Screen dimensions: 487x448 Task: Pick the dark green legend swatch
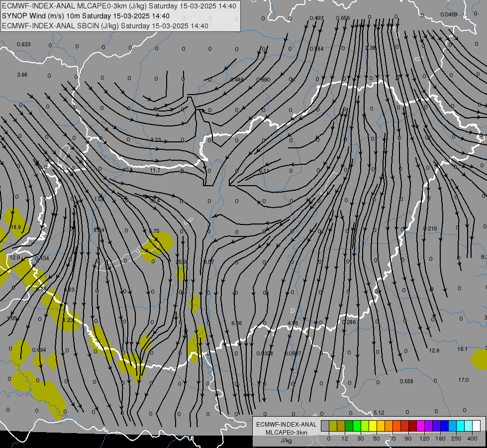point(349,426)
